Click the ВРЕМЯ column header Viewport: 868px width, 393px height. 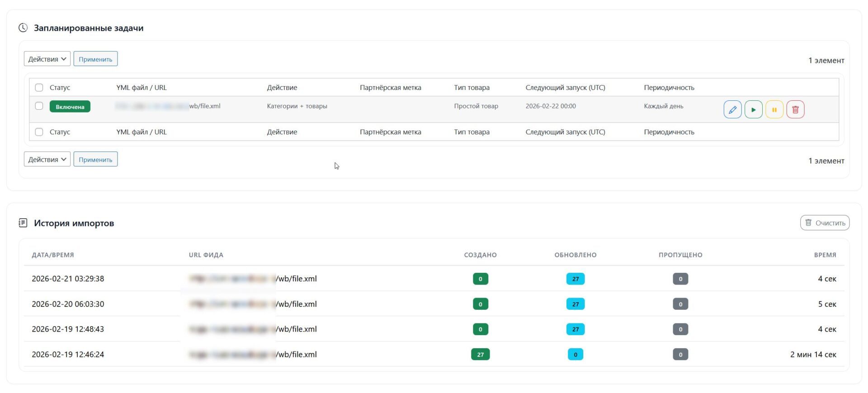825,255
